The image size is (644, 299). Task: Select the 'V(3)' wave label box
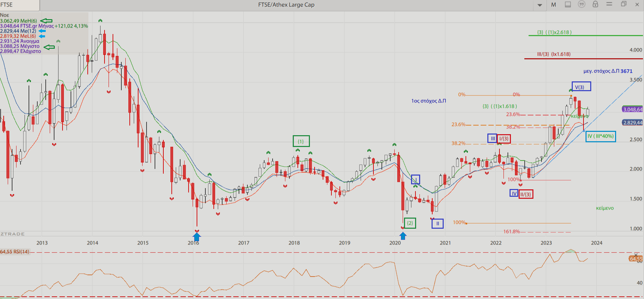(x=581, y=87)
